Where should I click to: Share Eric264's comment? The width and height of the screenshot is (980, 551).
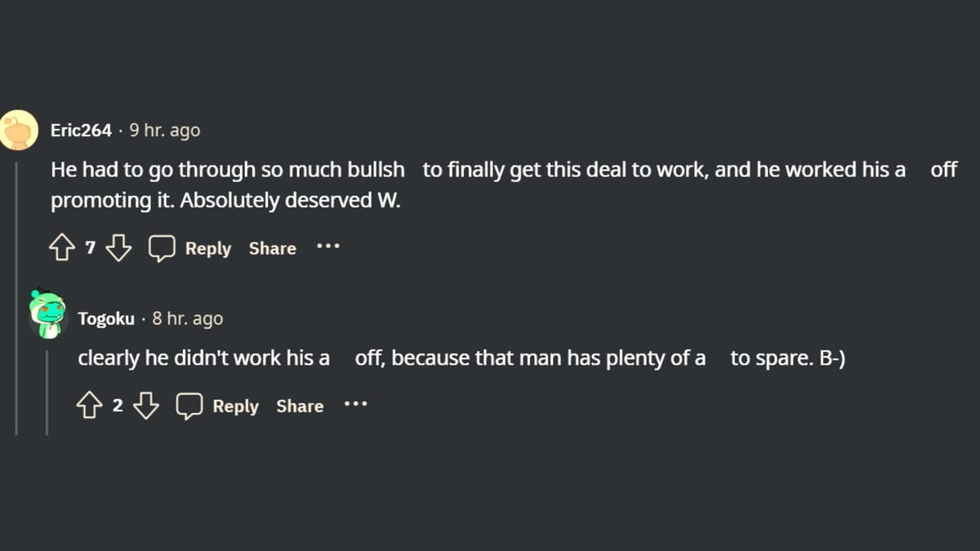pos(272,248)
